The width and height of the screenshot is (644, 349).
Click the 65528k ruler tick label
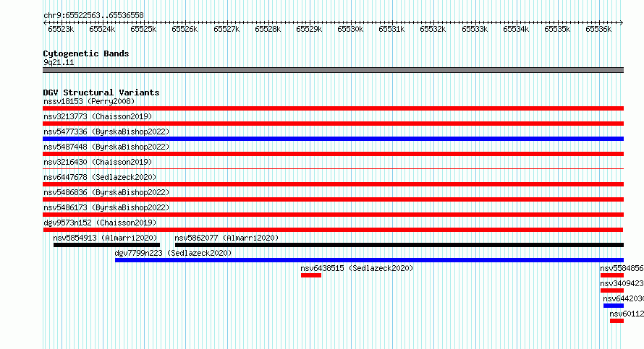coord(268,29)
